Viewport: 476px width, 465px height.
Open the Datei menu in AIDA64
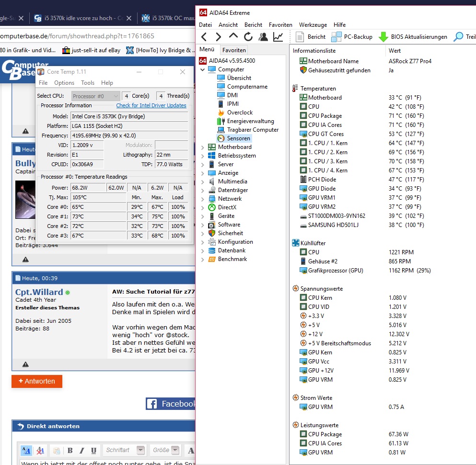click(206, 25)
